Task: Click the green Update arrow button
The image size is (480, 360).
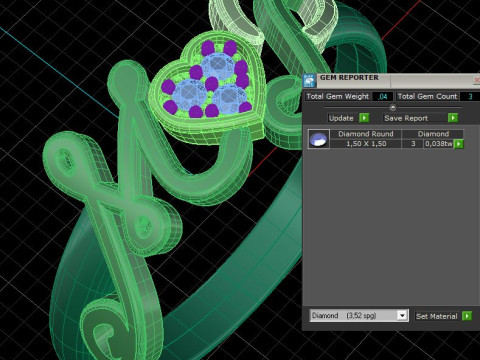Action: pyautogui.click(x=364, y=118)
